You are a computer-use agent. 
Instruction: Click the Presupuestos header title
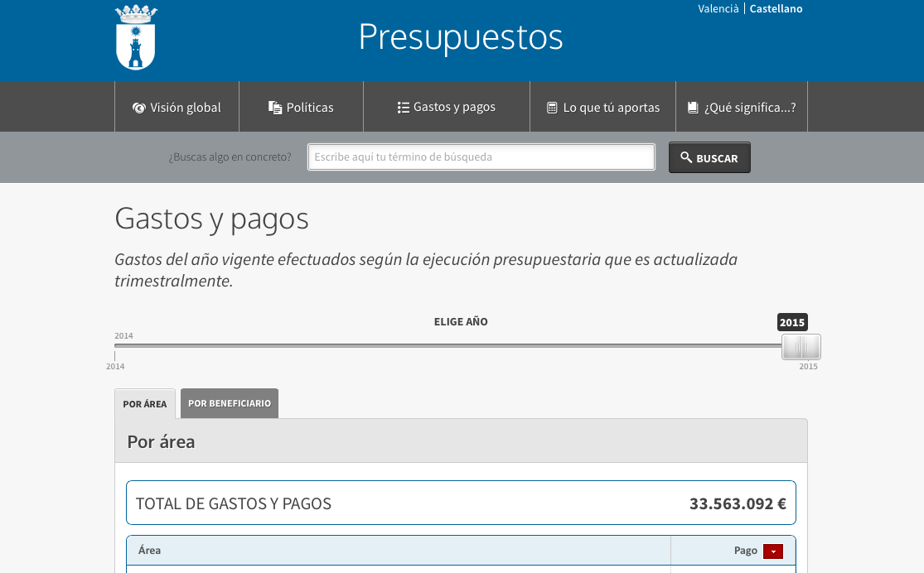[x=461, y=37]
